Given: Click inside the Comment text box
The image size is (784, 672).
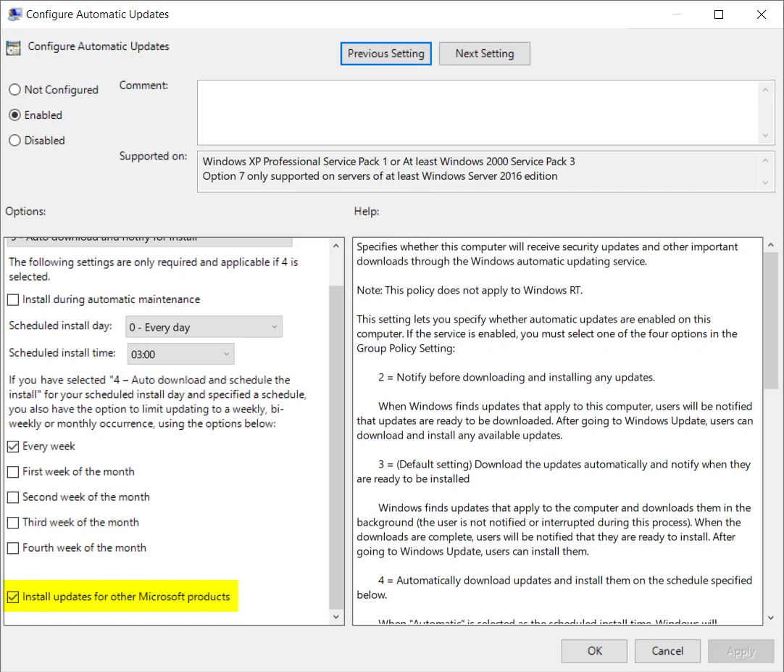Looking at the screenshot, I should pyautogui.click(x=478, y=112).
